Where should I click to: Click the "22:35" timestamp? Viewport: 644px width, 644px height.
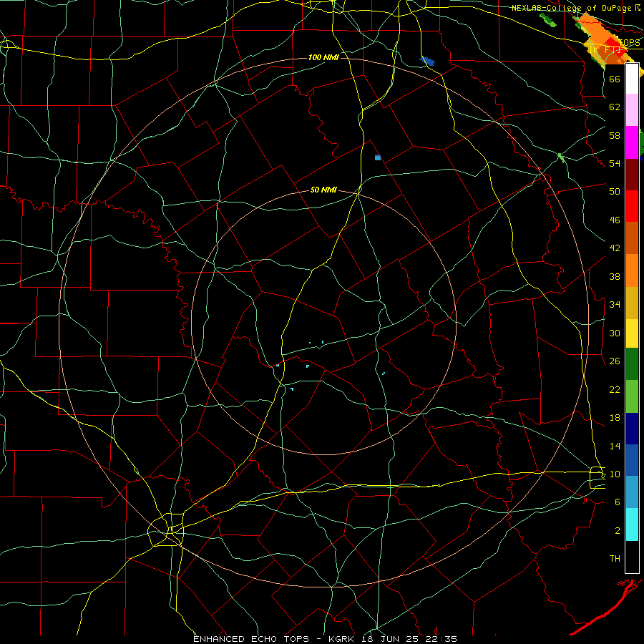(442, 639)
